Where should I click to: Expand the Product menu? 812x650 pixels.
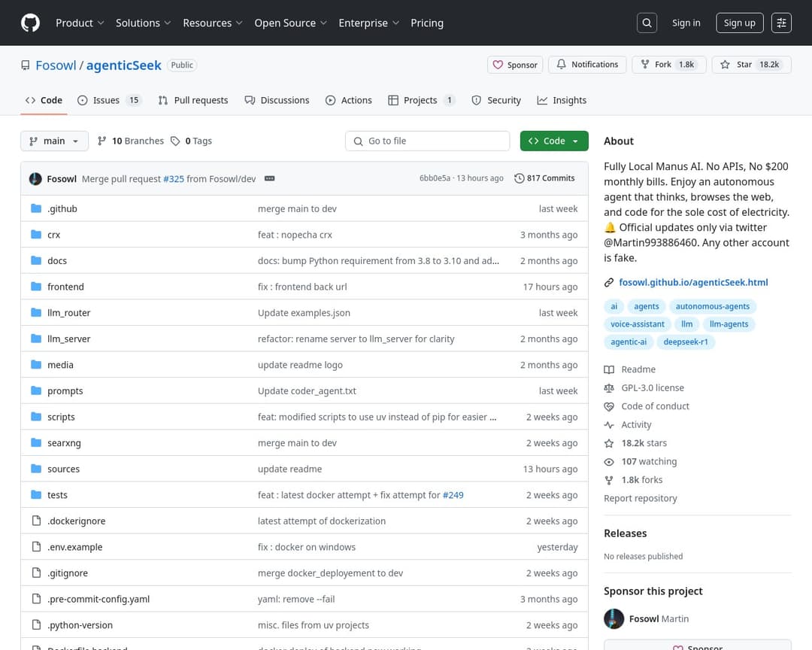tap(80, 23)
